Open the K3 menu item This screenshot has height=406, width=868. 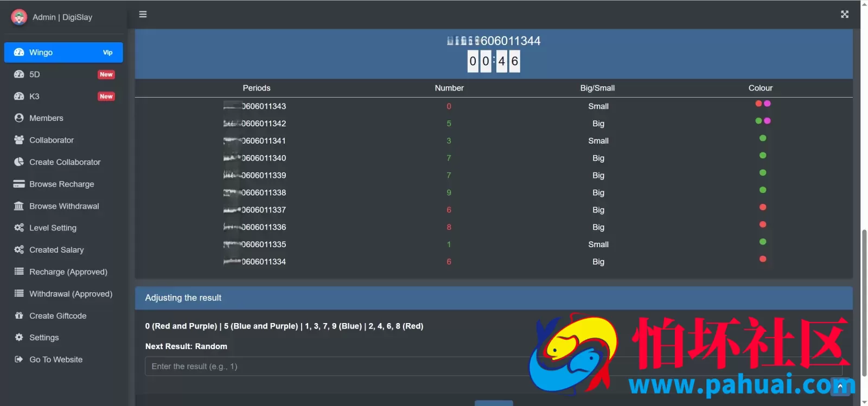tap(63, 96)
